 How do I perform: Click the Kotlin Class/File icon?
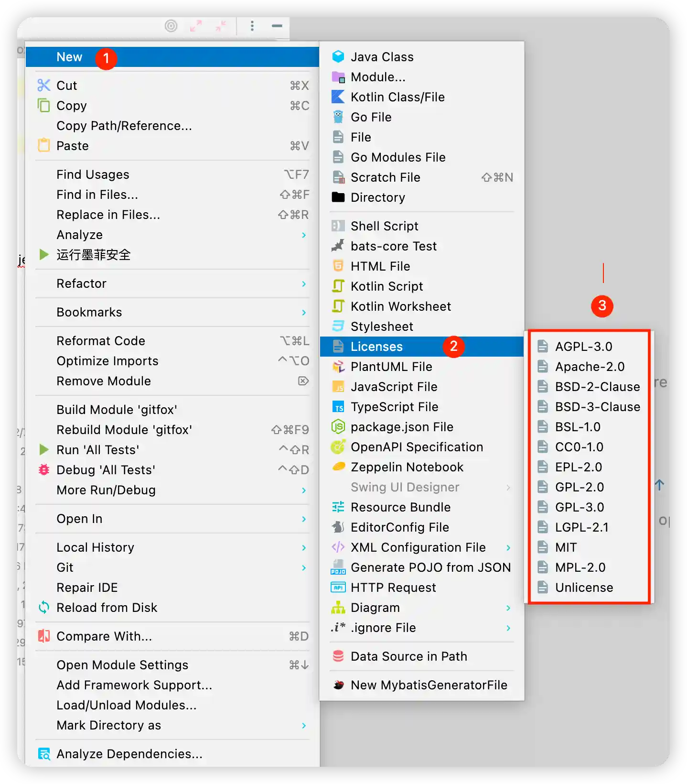338,97
